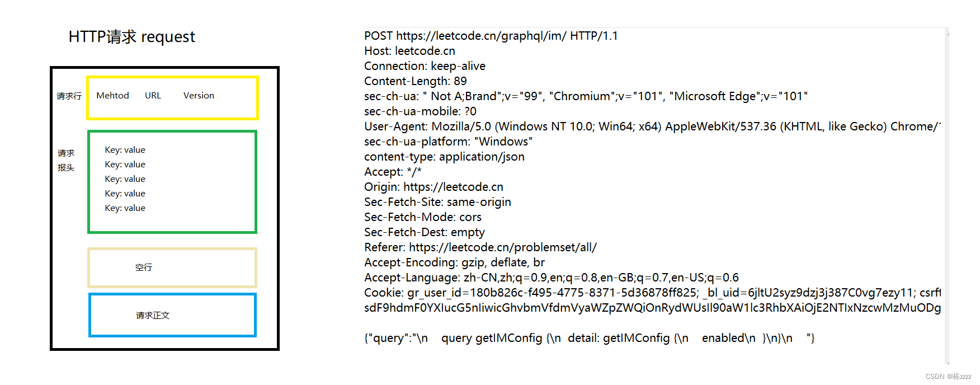Click the content-type: application/json line

pos(444,157)
